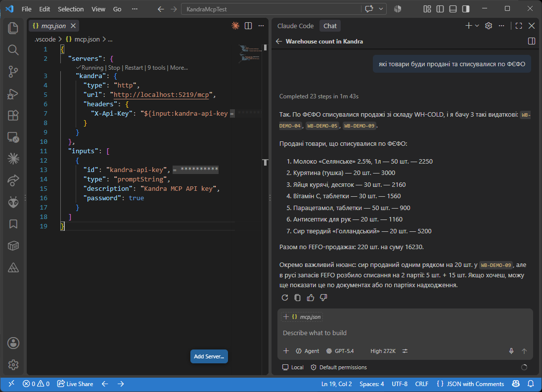542x392 pixels.
Task: Give thumbs down to response
Action: pyautogui.click(x=323, y=298)
